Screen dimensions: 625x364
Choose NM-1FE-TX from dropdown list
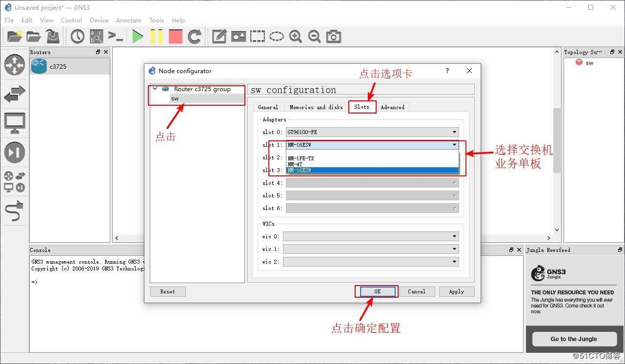click(x=372, y=158)
